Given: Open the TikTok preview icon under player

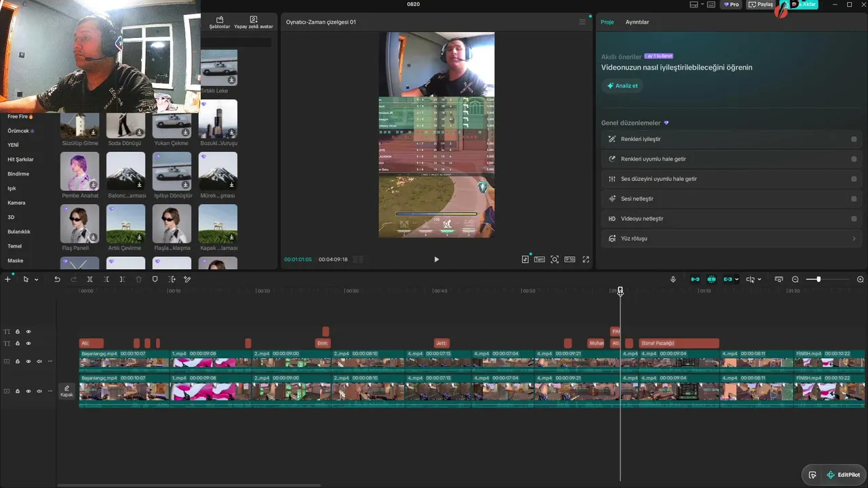Looking at the screenshot, I should click(525, 260).
